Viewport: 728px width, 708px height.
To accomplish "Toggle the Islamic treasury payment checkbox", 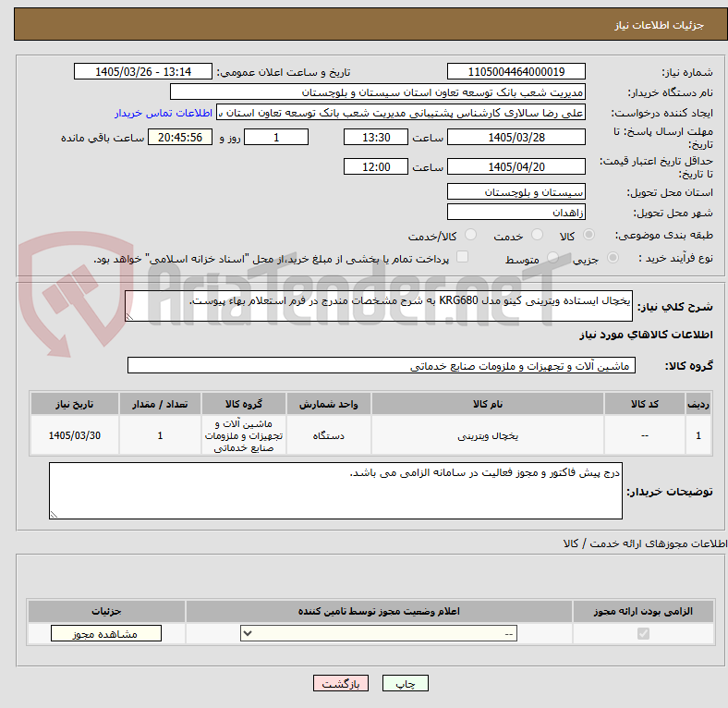I will [x=463, y=257].
